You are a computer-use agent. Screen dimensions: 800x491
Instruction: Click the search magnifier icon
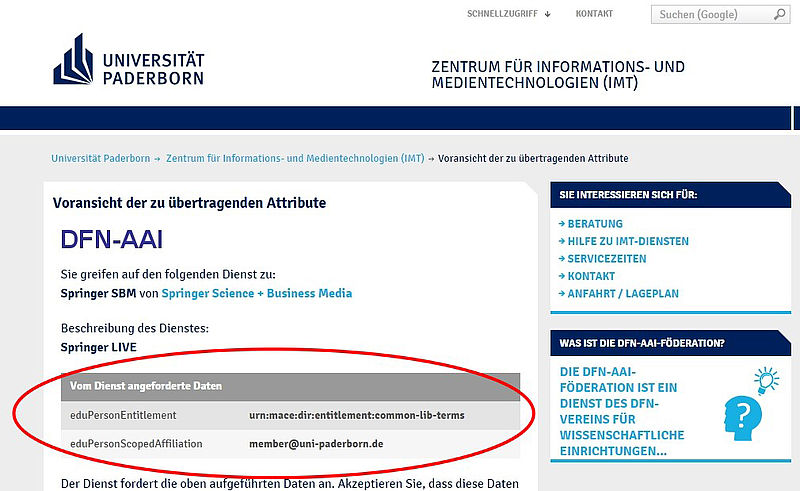click(780, 14)
